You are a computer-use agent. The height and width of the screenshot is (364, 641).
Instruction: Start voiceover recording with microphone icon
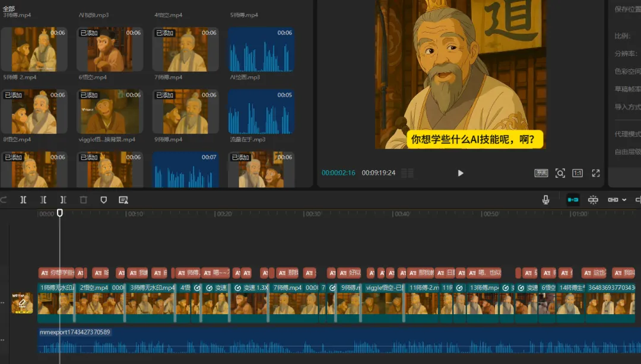click(x=545, y=200)
